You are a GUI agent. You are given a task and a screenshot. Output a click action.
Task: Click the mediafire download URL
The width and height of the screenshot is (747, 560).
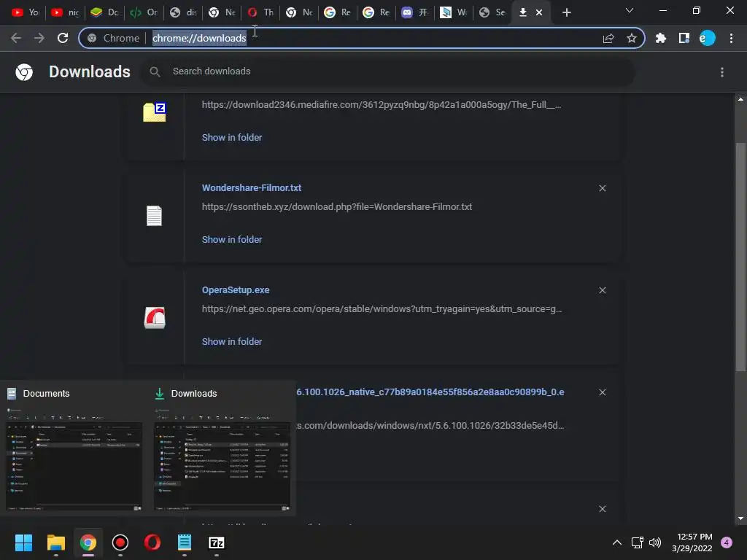point(382,105)
